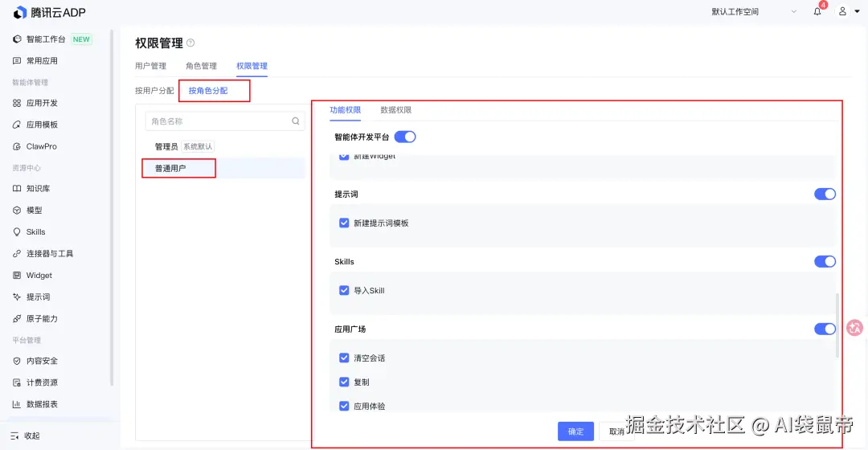868x450 pixels.
Task: Open the 连接器与工具 link icon
Action: tap(17, 253)
